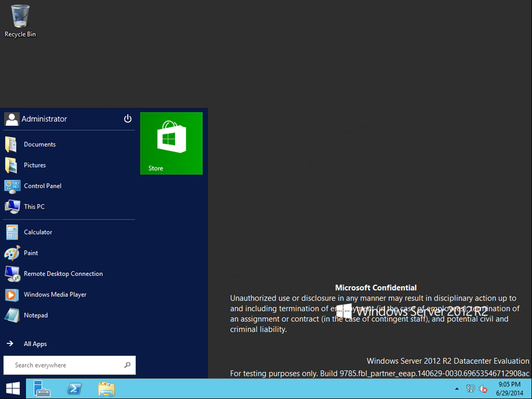Screen dimensions: 532x399
Task: Open This PC
Action: click(34, 206)
